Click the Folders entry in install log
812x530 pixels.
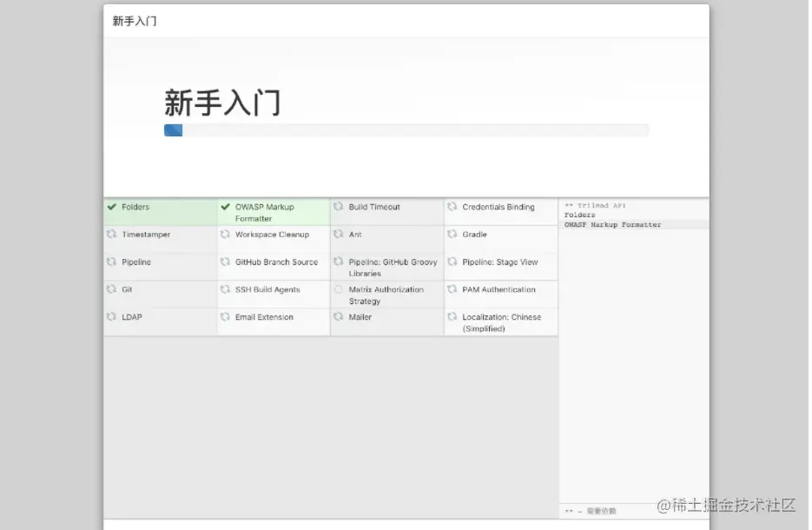click(579, 215)
